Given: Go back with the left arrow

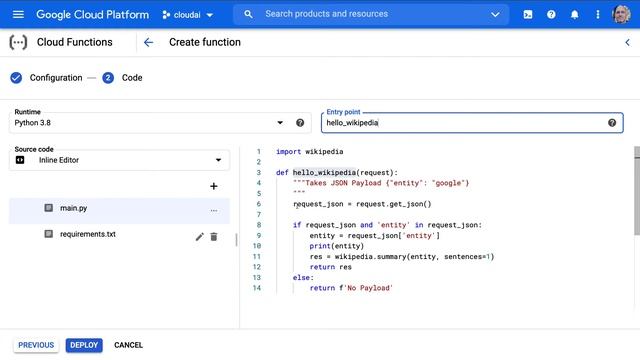Looking at the screenshot, I should [149, 42].
